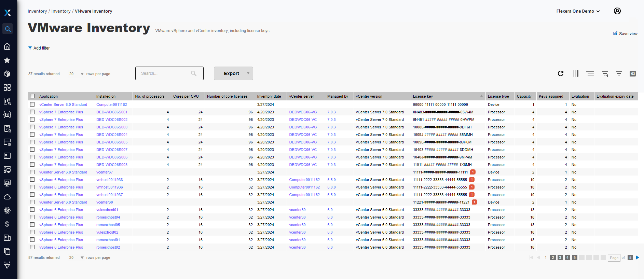Open the stacked documents icon in sidebar

click(x=7, y=251)
